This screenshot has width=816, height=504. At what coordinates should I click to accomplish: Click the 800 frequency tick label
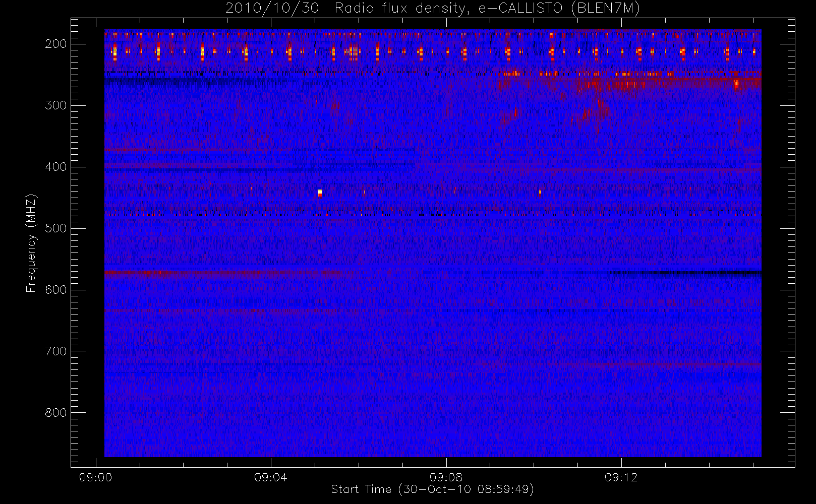[x=56, y=413]
